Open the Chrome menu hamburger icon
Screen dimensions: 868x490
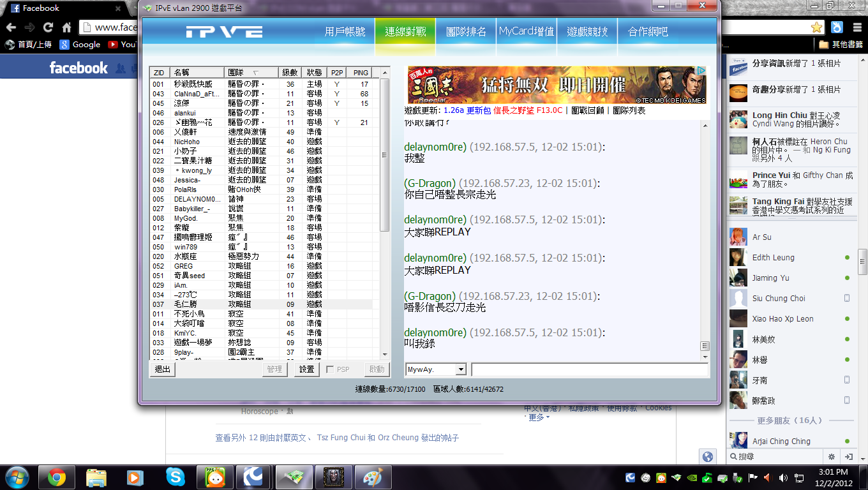(x=857, y=27)
